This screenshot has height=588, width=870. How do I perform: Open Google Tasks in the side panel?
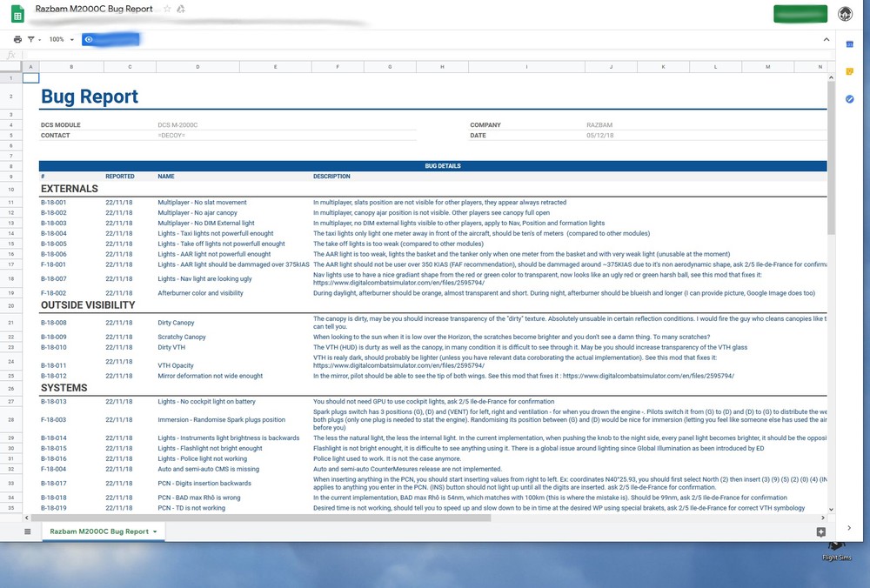pos(849,99)
